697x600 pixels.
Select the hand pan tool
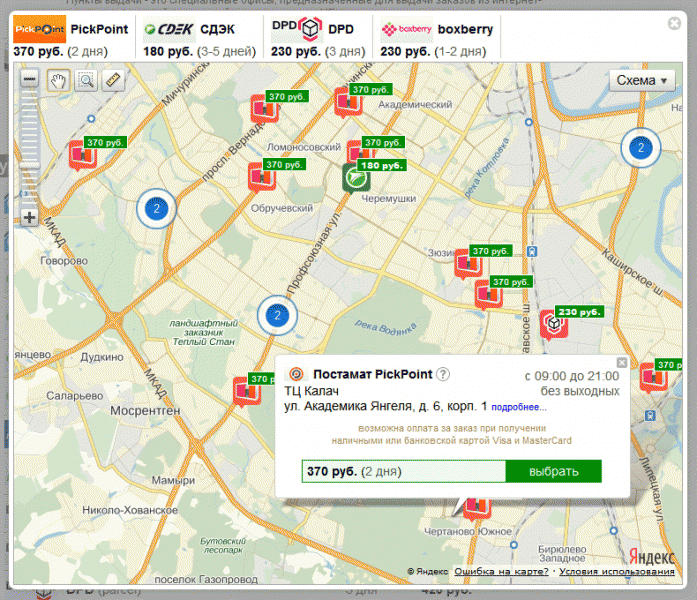pyautogui.click(x=59, y=80)
